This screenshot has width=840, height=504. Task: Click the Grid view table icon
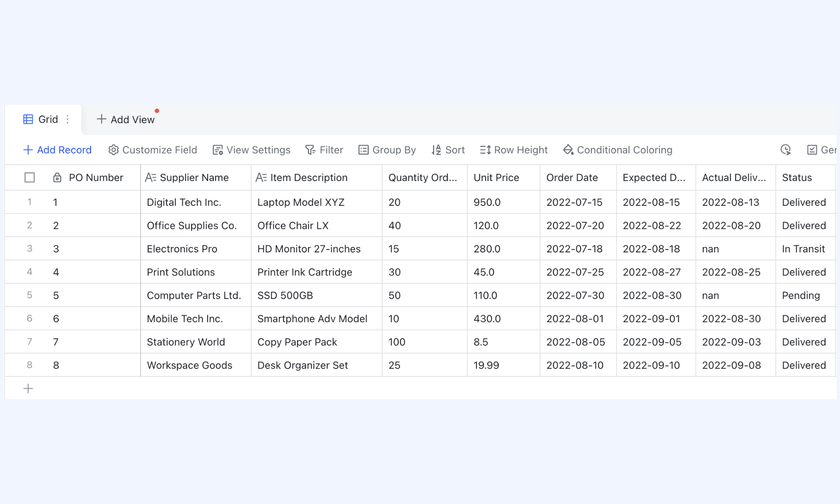coord(28,119)
